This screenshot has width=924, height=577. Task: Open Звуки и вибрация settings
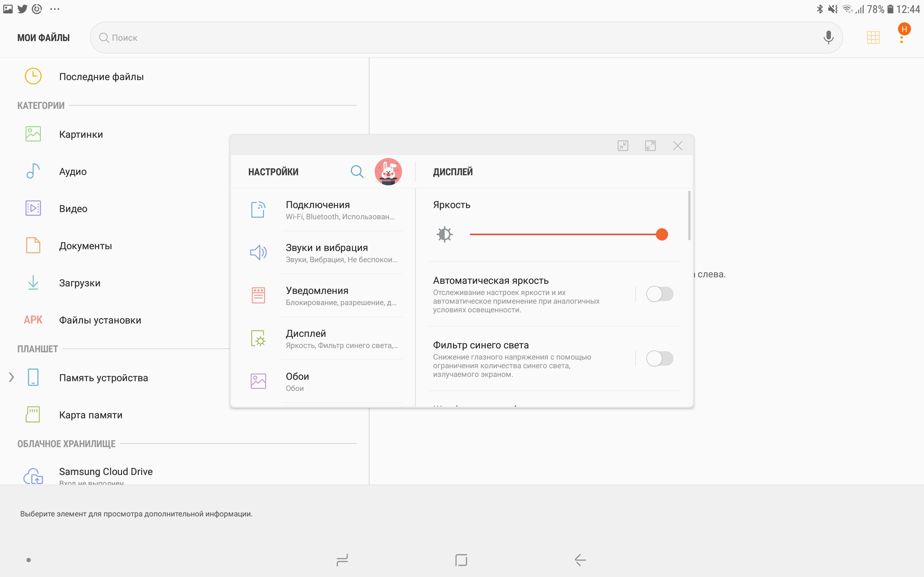(x=327, y=253)
